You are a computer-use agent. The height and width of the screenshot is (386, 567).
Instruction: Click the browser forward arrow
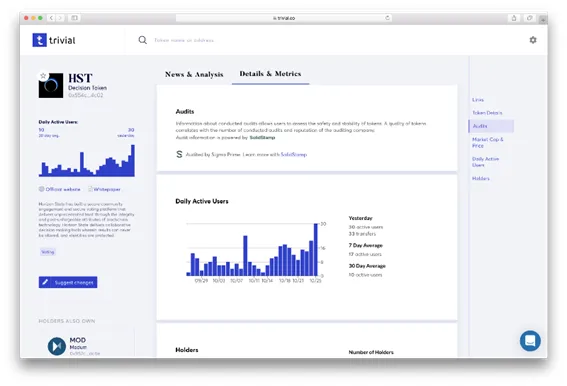point(60,18)
